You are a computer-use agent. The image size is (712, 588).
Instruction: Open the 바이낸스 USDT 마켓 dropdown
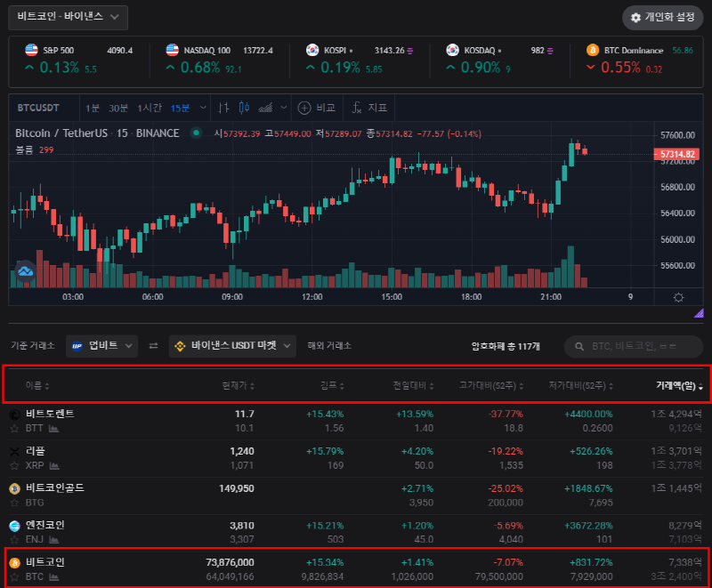pyautogui.click(x=232, y=346)
